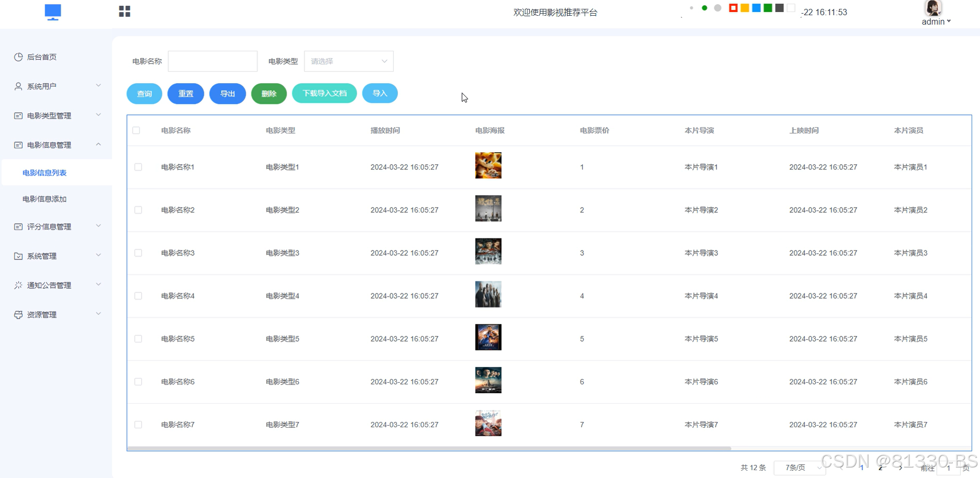Expand the 系统用户 menu chevron
980x478 pixels.
[98, 86]
